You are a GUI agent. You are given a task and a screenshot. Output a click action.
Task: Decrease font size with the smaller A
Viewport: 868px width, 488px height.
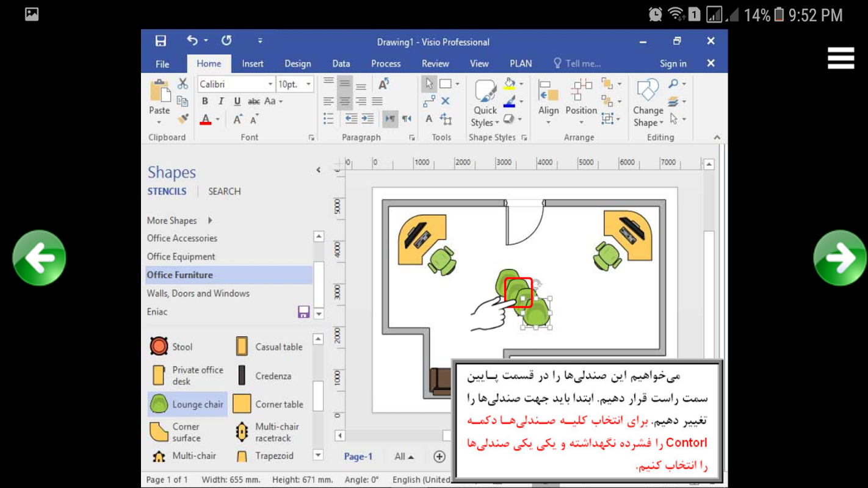coord(254,120)
